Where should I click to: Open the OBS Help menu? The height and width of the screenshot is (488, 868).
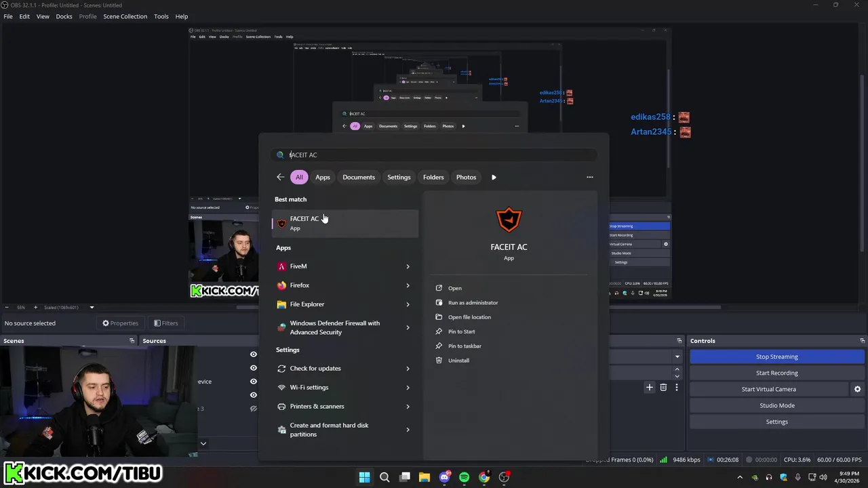(x=182, y=16)
